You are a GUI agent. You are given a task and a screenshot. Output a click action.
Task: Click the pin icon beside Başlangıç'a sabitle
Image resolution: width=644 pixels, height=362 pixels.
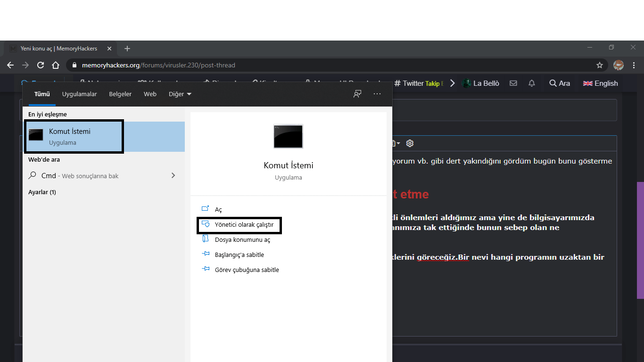click(x=205, y=255)
